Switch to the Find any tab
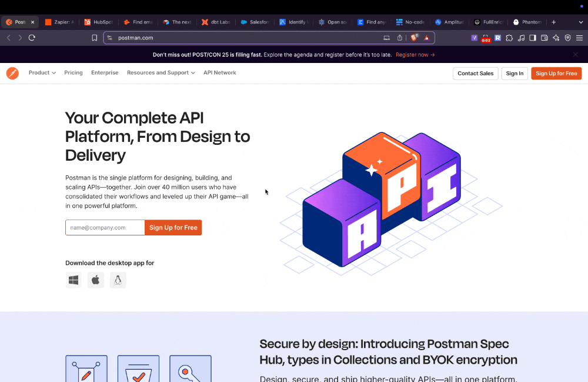588x382 pixels. pyautogui.click(x=372, y=22)
